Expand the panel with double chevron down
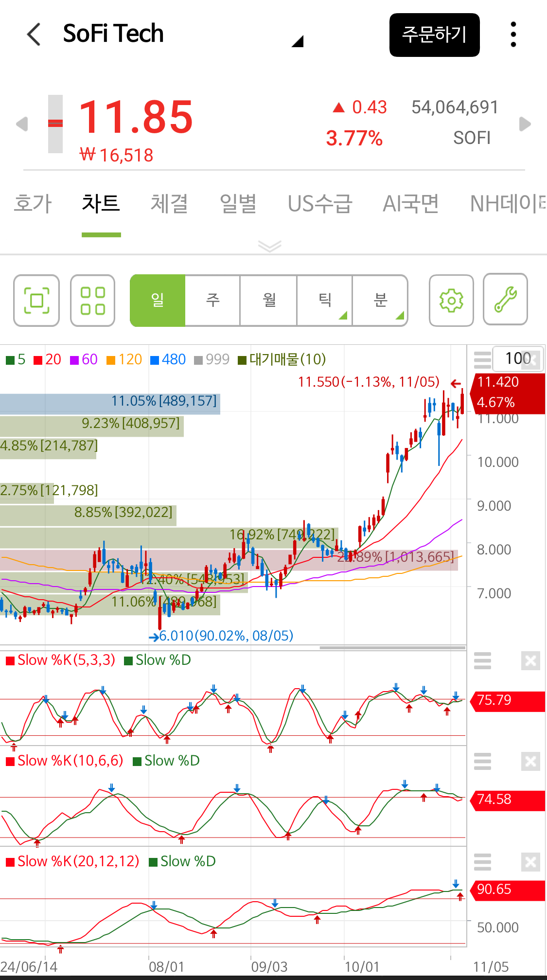The image size is (547, 980). tap(270, 246)
